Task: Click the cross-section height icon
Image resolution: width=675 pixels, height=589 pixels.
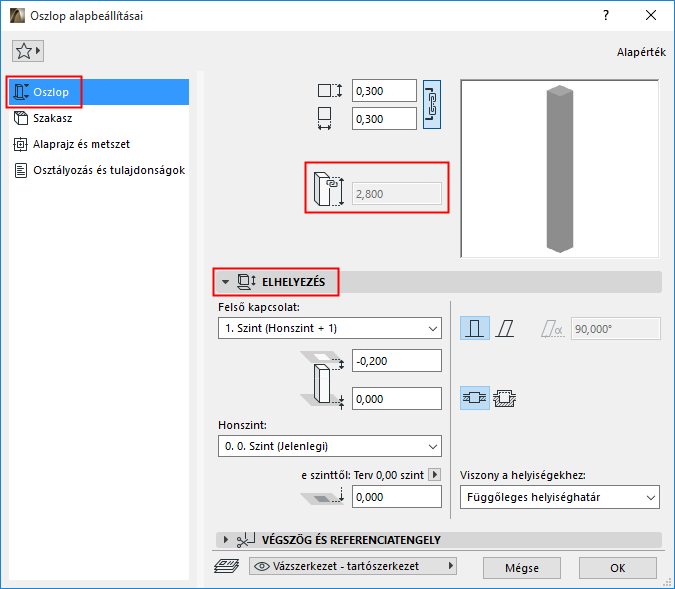Action: (330, 91)
